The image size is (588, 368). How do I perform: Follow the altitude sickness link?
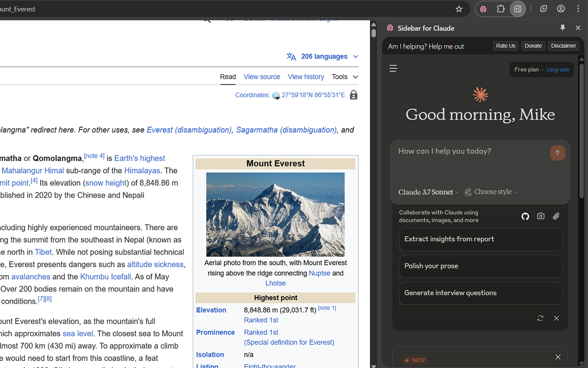tap(155, 264)
